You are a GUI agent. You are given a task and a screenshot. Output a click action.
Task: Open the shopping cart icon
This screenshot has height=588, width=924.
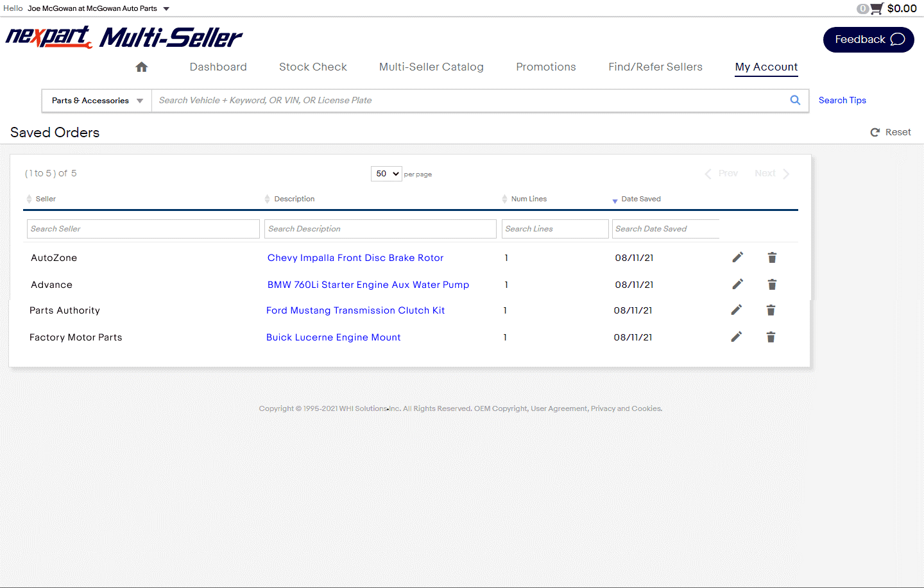877,8
